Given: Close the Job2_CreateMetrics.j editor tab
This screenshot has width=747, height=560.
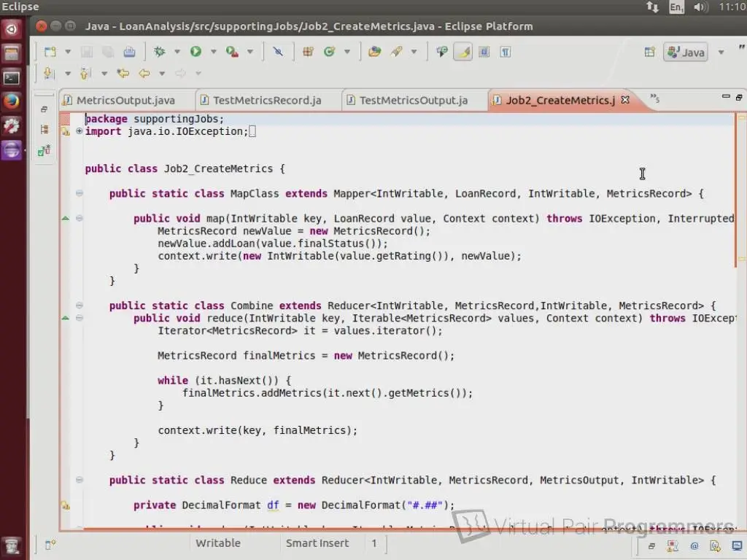Looking at the screenshot, I should (x=625, y=99).
